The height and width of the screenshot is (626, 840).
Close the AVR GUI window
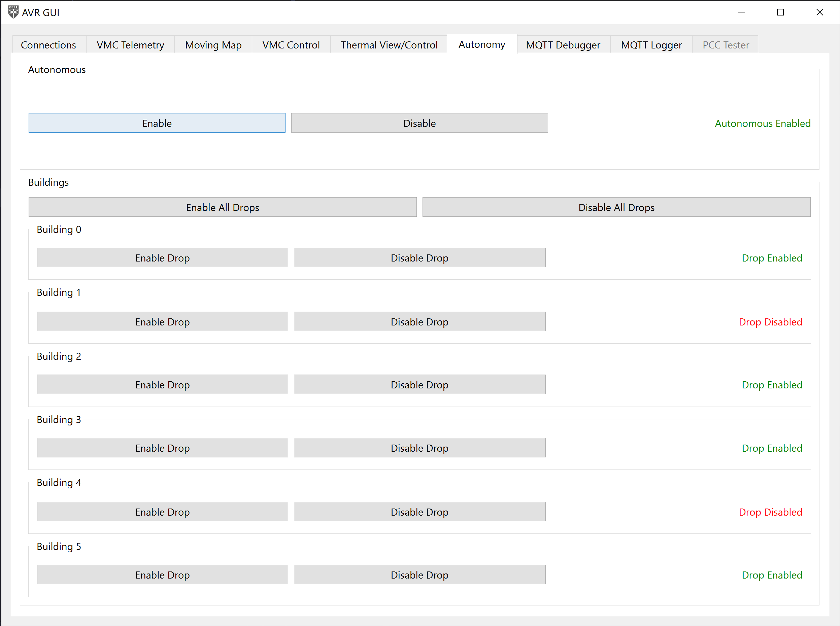(819, 12)
